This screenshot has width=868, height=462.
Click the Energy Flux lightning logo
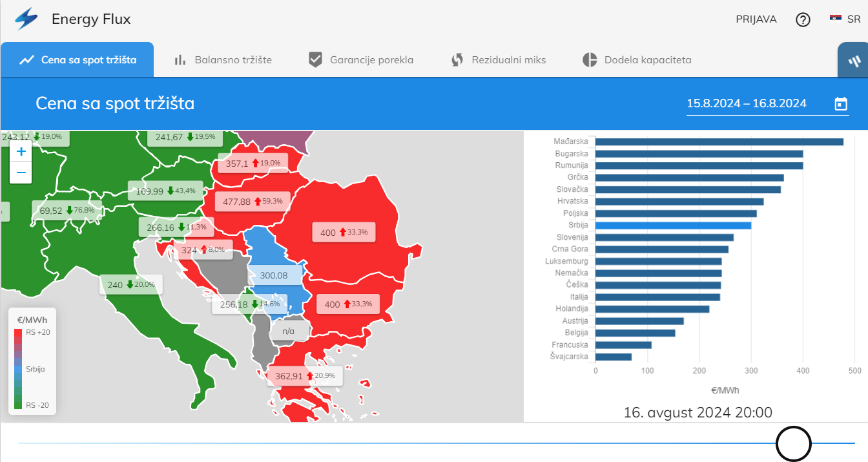(x=26, y=19)
